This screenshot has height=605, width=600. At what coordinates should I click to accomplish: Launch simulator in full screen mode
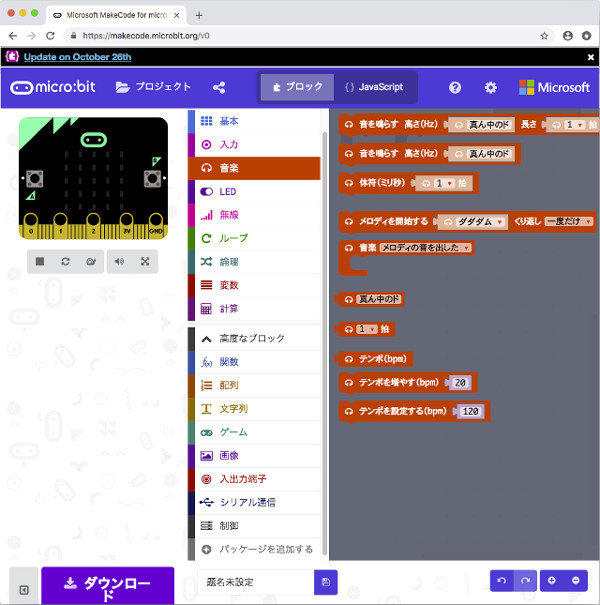point(145,261)
